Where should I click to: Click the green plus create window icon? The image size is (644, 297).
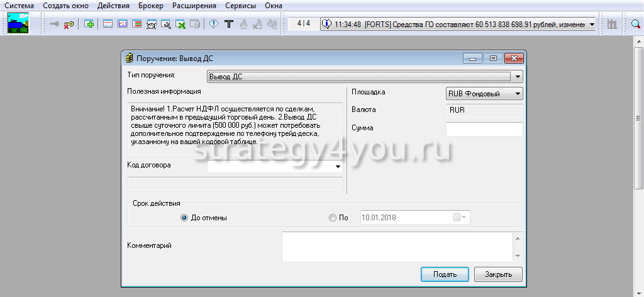pyautogui.click(x=89, y=24)
